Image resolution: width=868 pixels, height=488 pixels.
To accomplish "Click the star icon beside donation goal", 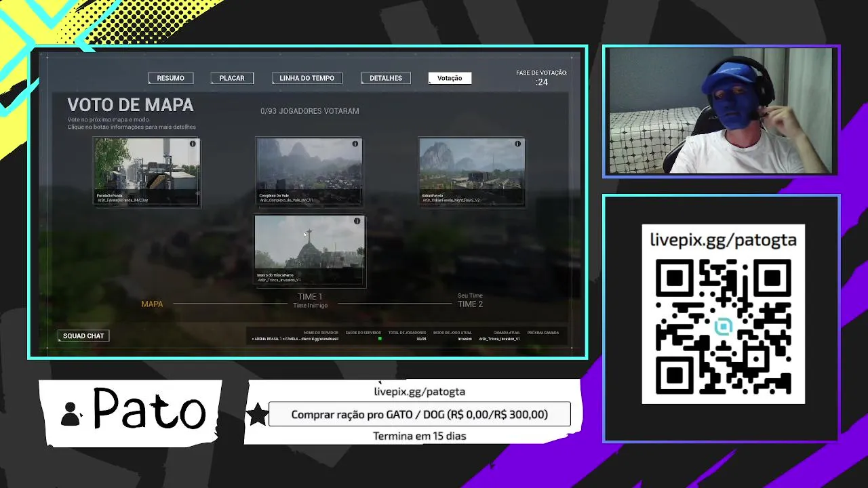I will (x=257, y=414).
